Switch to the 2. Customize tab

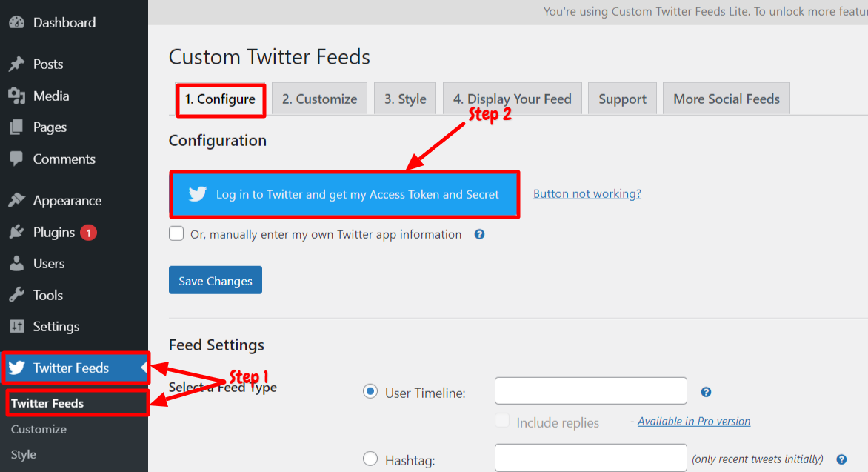(319, 99)
